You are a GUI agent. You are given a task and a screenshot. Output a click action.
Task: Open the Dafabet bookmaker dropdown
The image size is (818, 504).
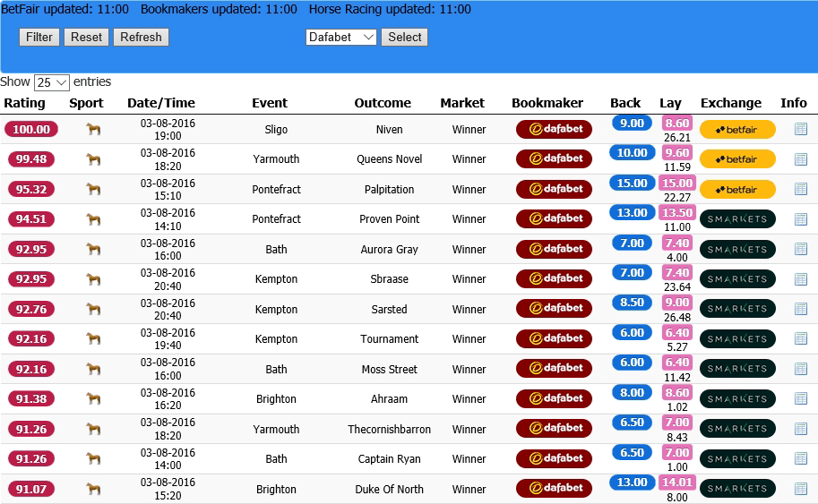pos(341,37)
